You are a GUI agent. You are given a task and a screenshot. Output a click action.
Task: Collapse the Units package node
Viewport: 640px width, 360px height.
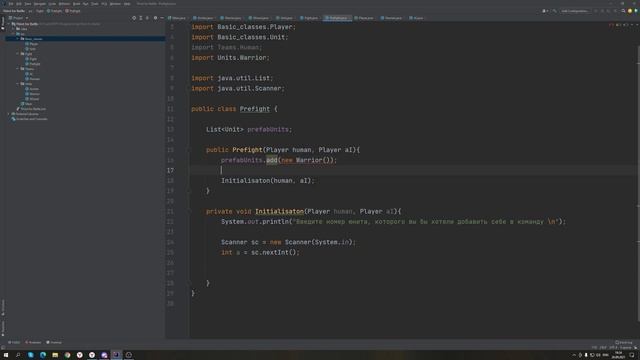18,84
